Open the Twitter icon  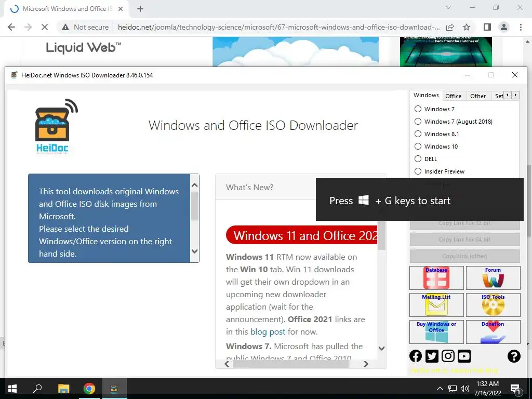[432, 356]
